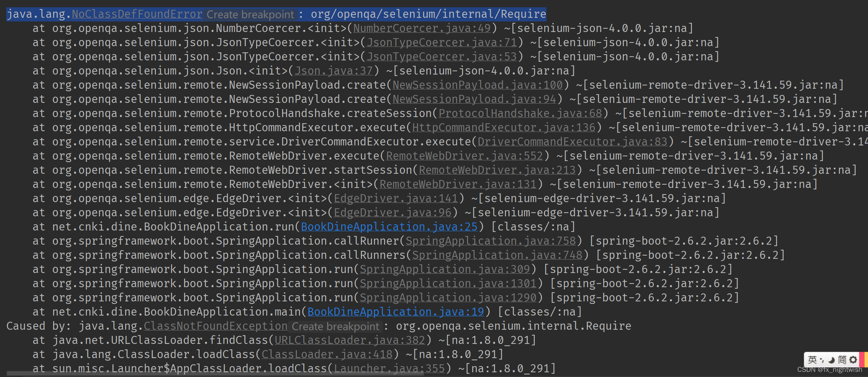
Task: Open HttpCommandExecutor.java:136 link
Action: point(504,127)
